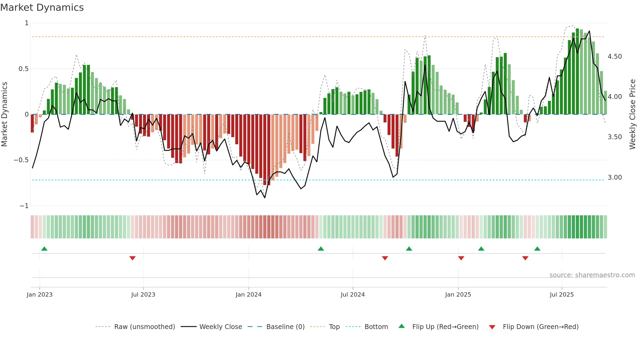Click the Jul 2023 axis label
644x362 pixels.
(x=143, y=294)
